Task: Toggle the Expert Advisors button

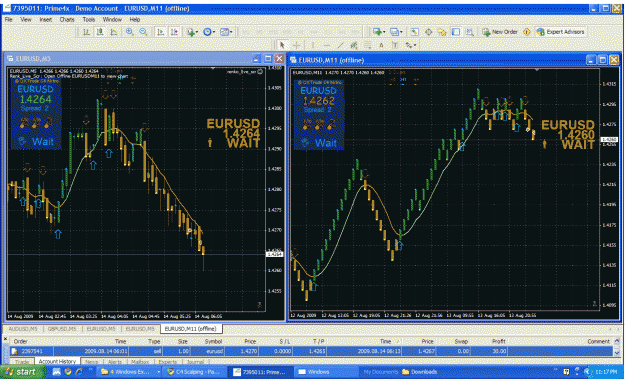Action: (x=560, y=32)
